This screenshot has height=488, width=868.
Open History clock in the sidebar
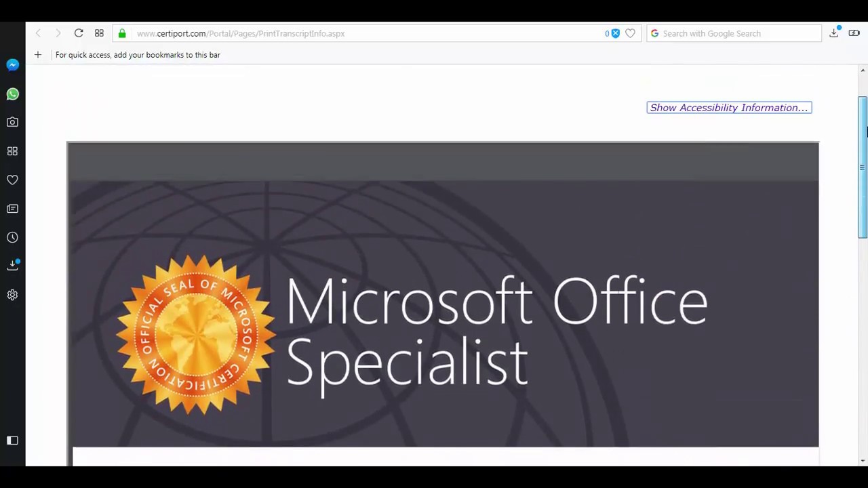[x=12, y=237]
